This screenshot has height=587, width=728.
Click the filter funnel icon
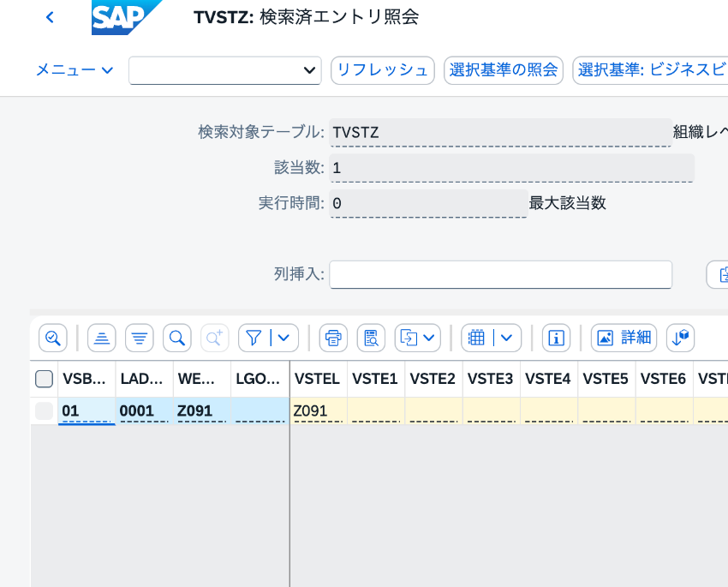254,338
